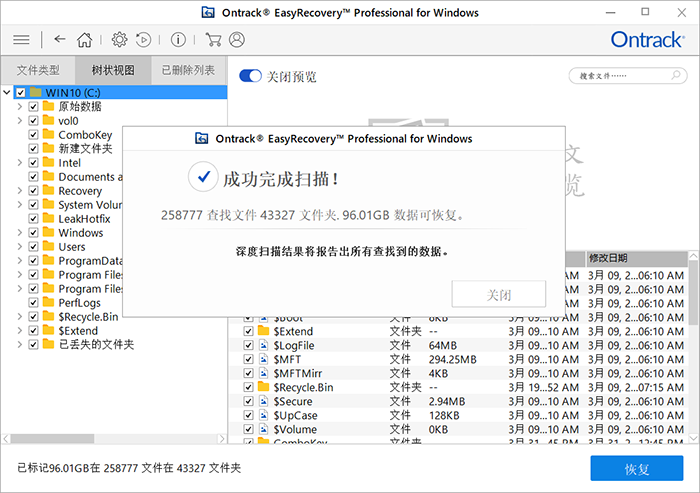Viewport: 700px width, 493px height.
Task: Open the user account icon
Action: [237, 40]
